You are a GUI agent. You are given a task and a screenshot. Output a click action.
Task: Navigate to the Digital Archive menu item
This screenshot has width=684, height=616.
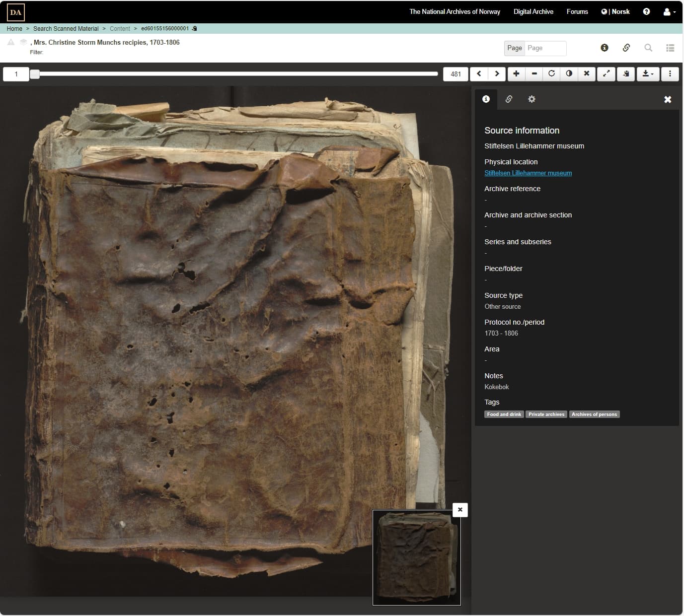pyautogui.click(x=533, y=11)
